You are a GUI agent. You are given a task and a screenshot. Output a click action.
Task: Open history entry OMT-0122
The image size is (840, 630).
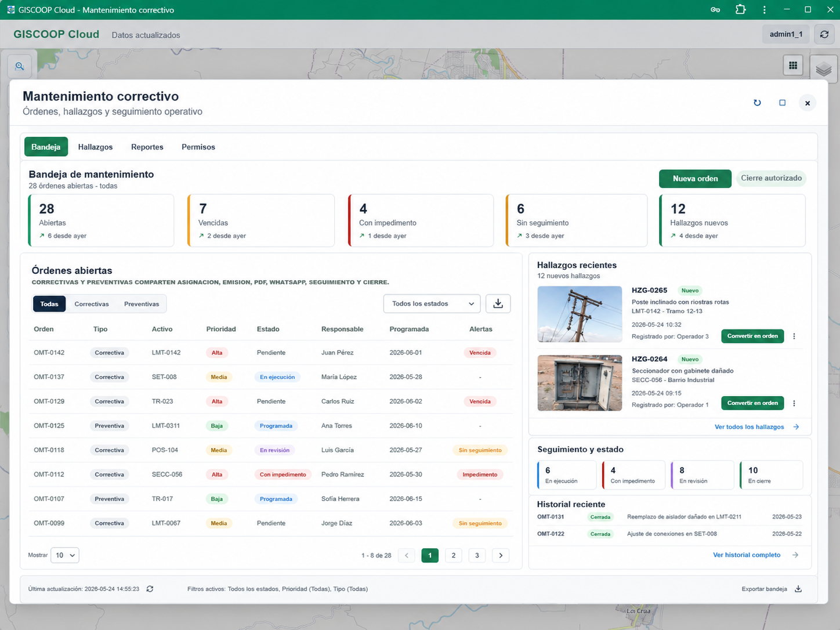tap(669, 534)
